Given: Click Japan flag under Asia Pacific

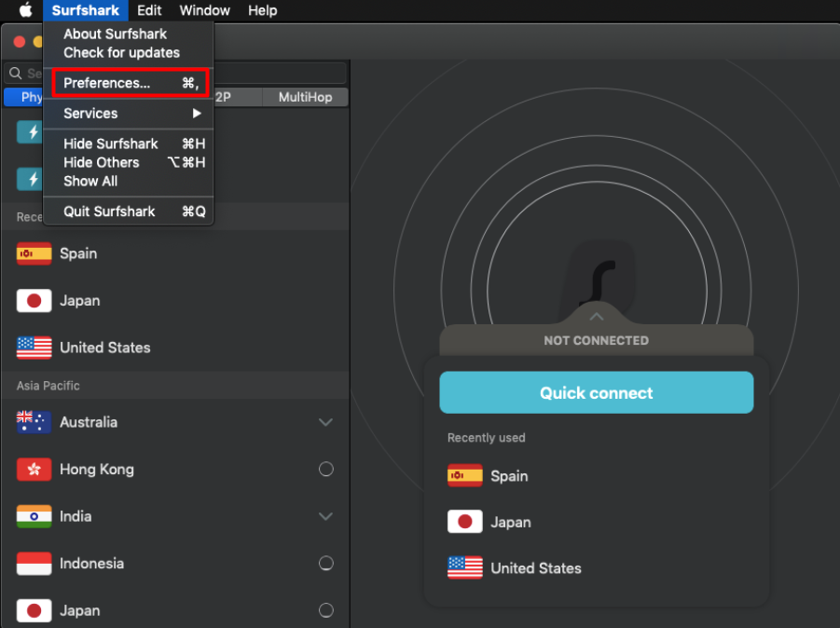Looking at the screenshot, I should 34,610.
